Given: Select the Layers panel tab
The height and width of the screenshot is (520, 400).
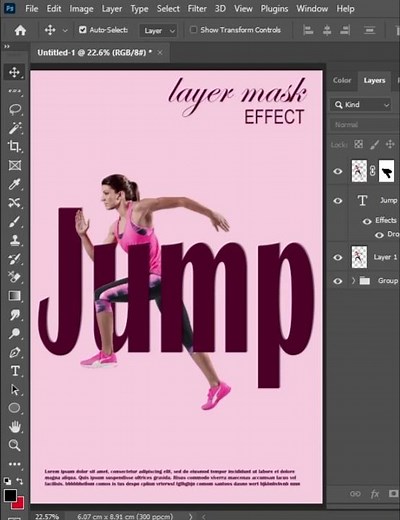Looking at the screenshot, I should [x=374, y=80].
